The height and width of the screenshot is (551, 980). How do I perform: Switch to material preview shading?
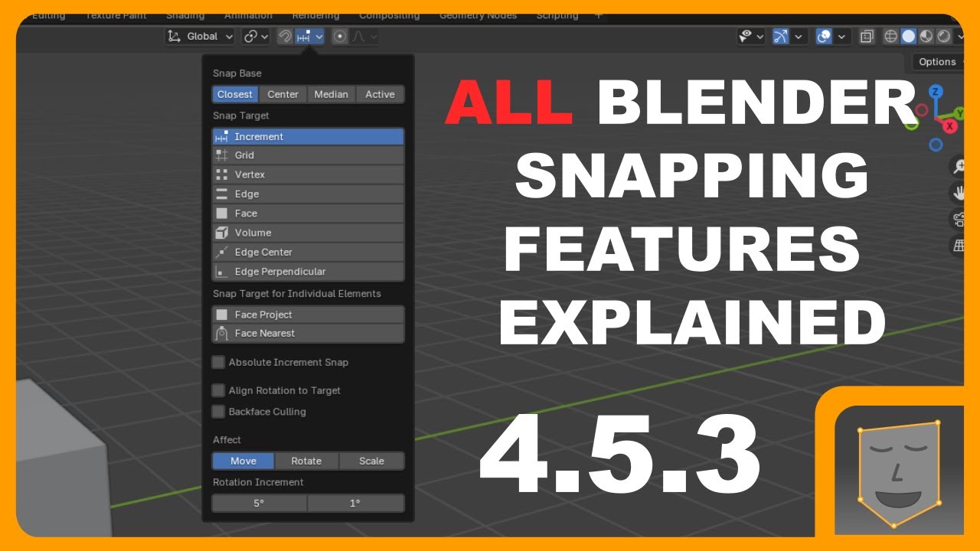click(926, 36)
